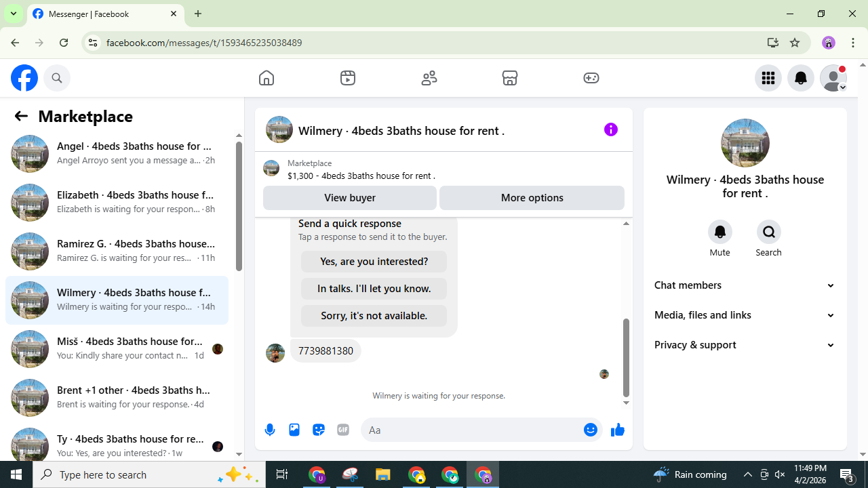The width and height of the screenshot is (868, 488).
Task: Expand Privacy & support section
Action: coord(745,345)
